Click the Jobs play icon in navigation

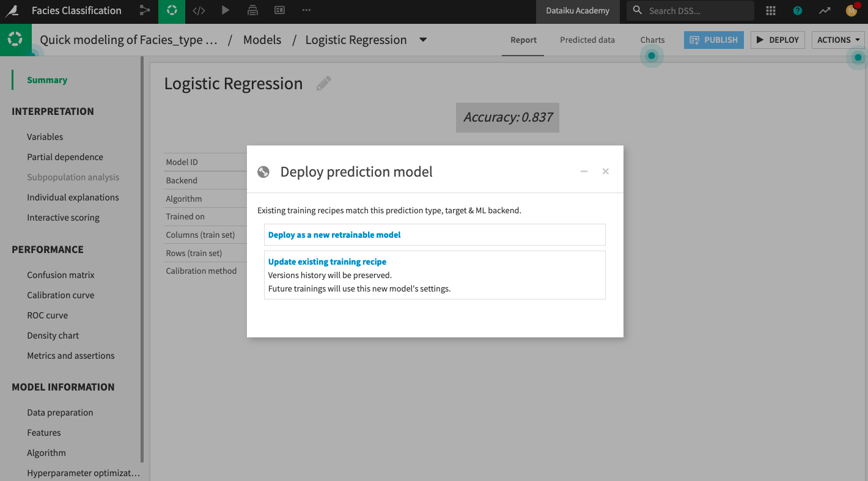[x=226, y=10]
